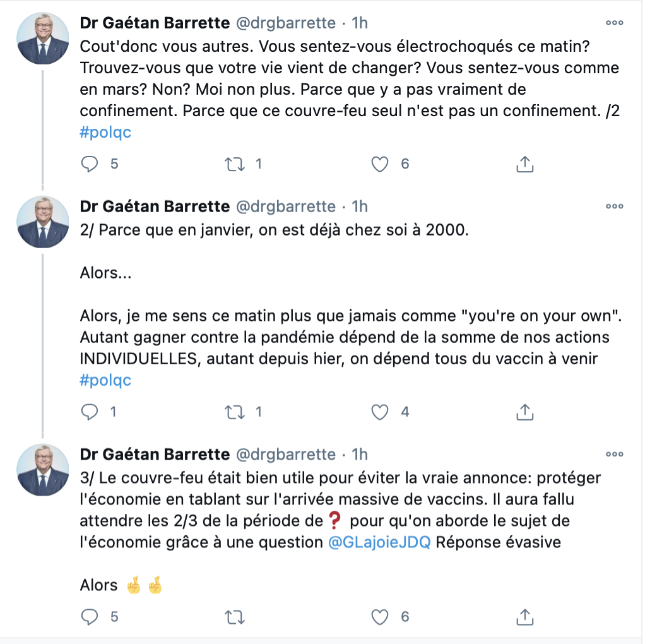Open more options menu on second tweet

[x=614, y=206]
